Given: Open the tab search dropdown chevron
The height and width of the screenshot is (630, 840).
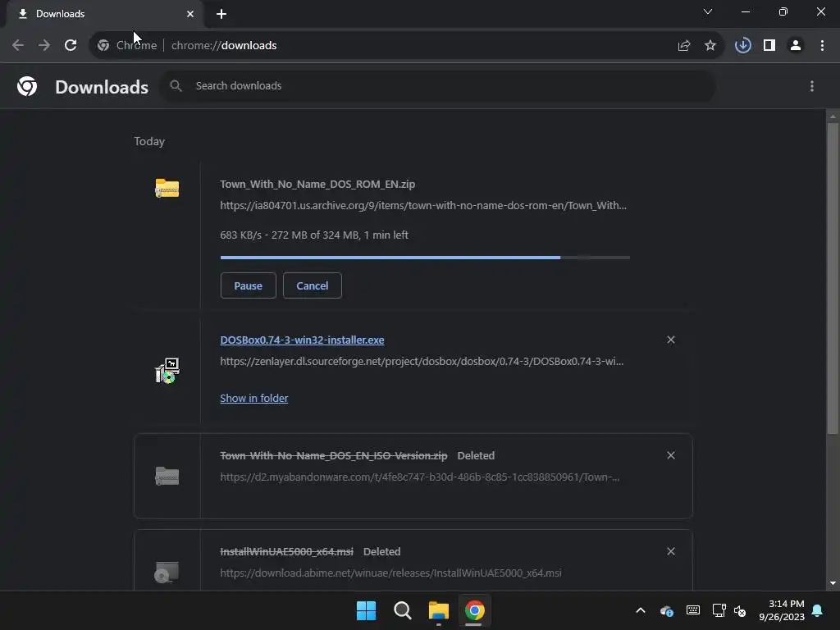Looking at the screenshot, I should (x=708, y=11).
